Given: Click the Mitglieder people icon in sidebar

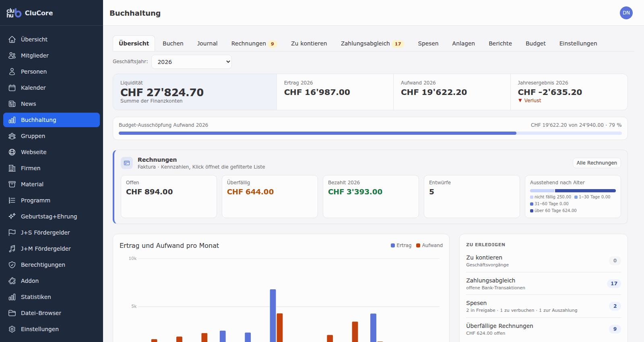Looking at the screenshot, I should (x=12, y=56).
